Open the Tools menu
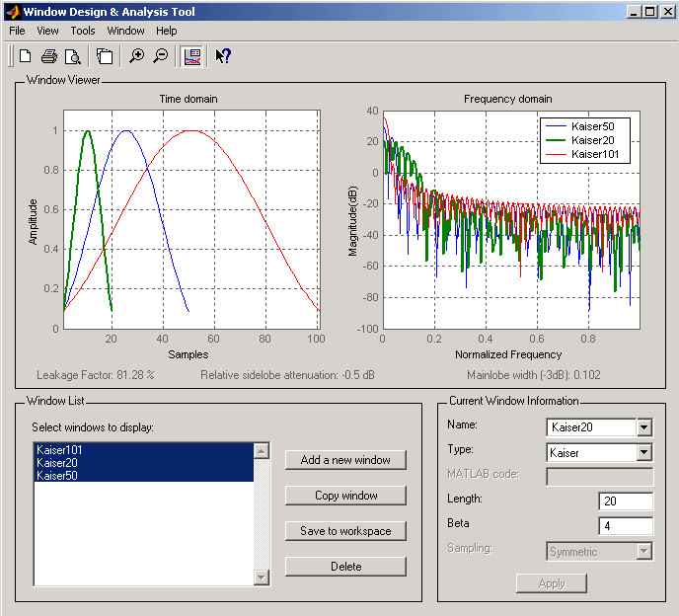This screenshot has height=616, width=679. point(83,31)
